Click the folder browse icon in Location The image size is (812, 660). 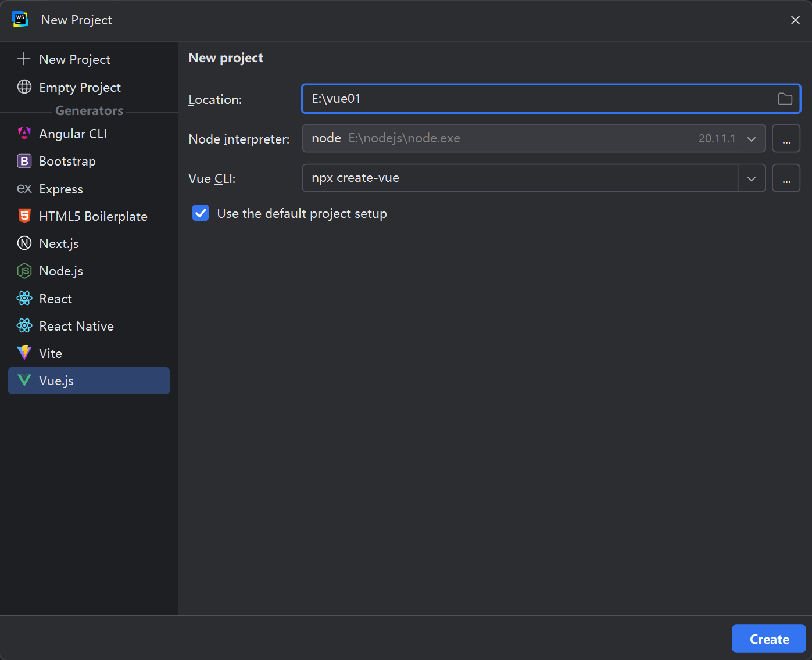785,99
